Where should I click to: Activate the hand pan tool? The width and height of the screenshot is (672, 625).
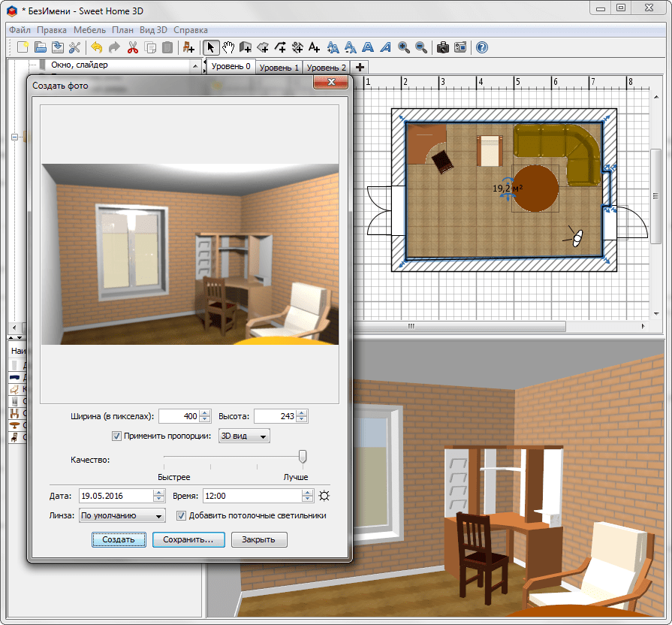(x=228, y=47)
